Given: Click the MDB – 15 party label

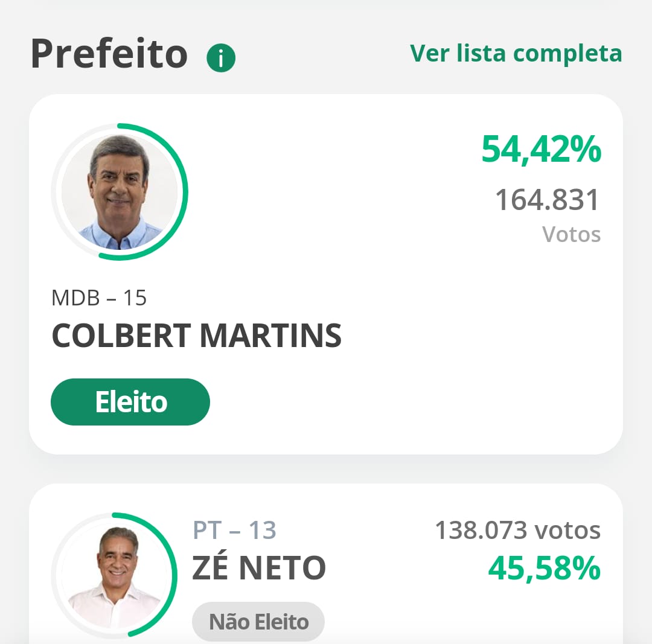Looking at the screenshot, I should tap(99, 298).
